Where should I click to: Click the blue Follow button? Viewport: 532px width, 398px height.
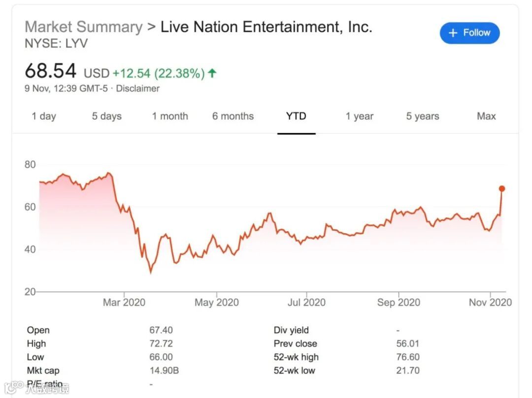pyautogui.click(x=469, y=33)
